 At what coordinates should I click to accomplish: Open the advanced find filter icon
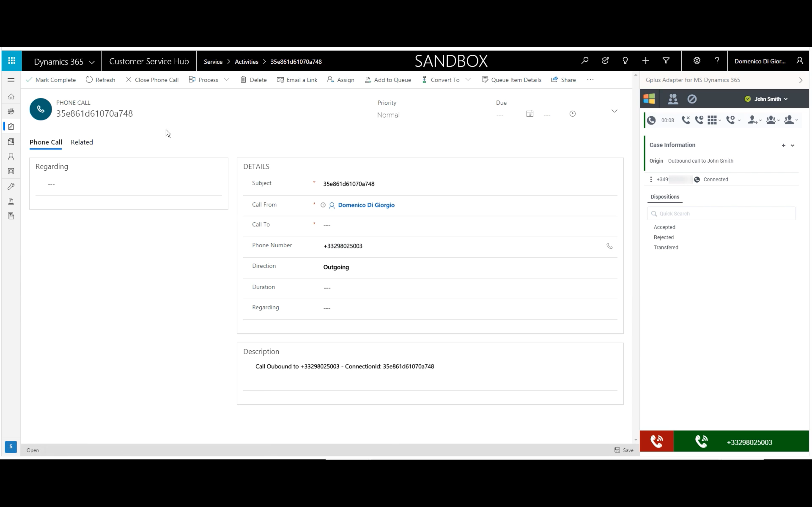click(x=666, y=61)
